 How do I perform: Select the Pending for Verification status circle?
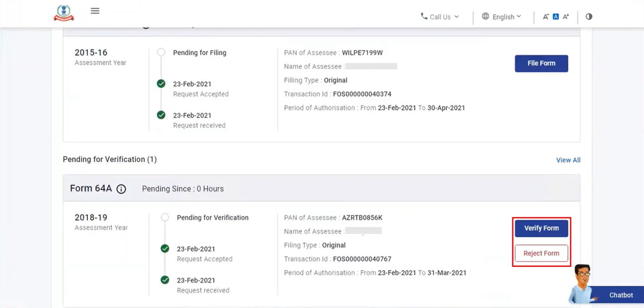[165, 217]
